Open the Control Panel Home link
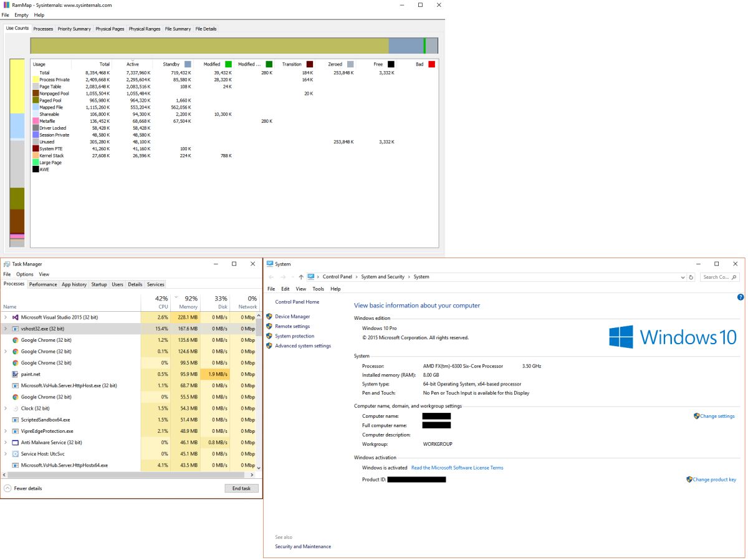Viewport: 748px width, 560px height. coord(297,302)
